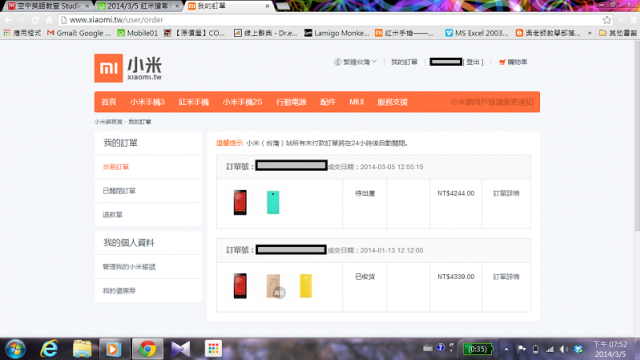The image size is (640, 360).
Task: Open 首頁 in orange navigation bar
Action: point(109,102)
